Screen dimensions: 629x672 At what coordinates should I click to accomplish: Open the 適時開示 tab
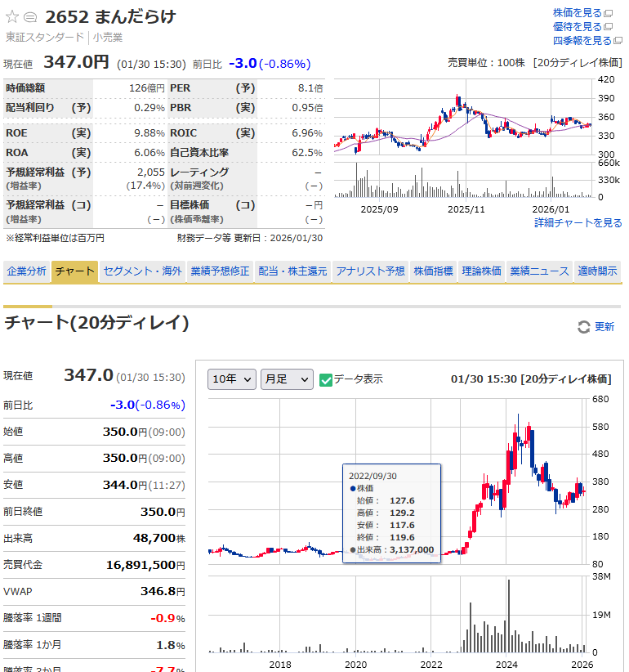[x=597, y=271]
